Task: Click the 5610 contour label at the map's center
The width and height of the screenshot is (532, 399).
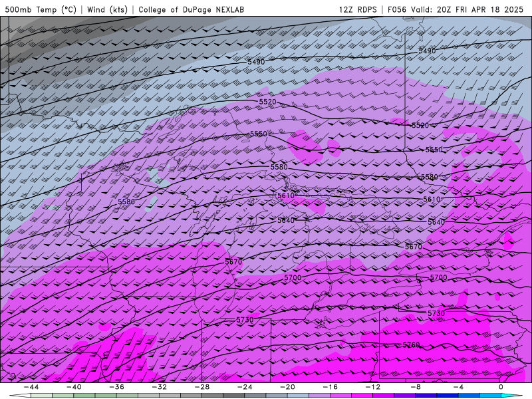Action: click(286, 196)
